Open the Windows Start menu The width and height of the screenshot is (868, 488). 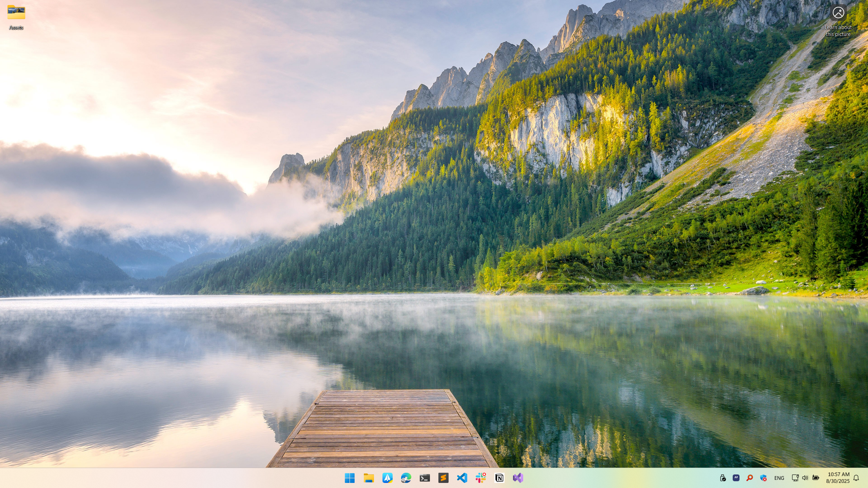350,478
